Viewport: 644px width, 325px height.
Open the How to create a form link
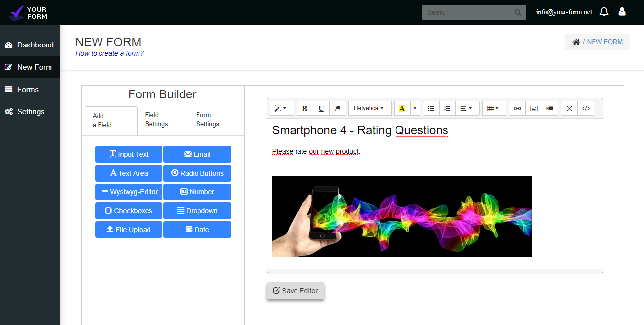coord(109,53)
